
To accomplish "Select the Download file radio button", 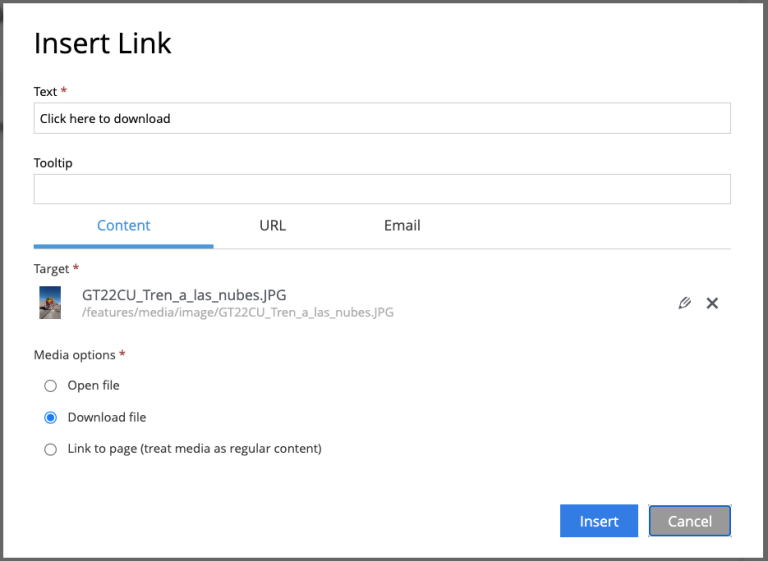I will (x=50, y=417).
